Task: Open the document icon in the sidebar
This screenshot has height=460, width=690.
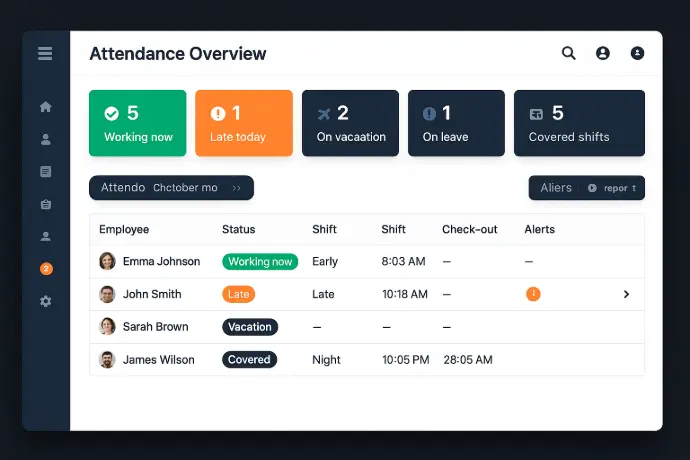Action: click(45, 172)
